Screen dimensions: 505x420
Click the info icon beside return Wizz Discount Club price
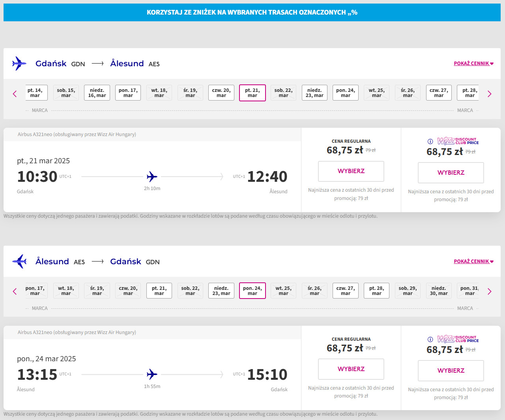click(430, 340)
